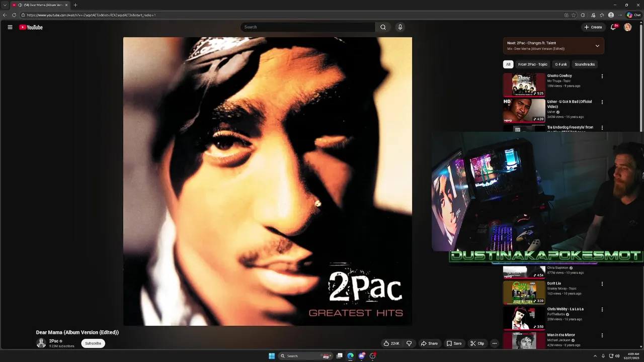The height and width of the screenshot is (362, 644).
Task: Select the All filter chip
Action: pyautogui.click(x=508, y=64)
